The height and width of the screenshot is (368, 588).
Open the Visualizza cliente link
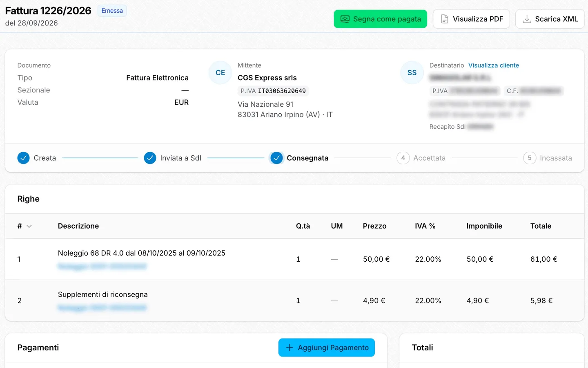(493, 65)
